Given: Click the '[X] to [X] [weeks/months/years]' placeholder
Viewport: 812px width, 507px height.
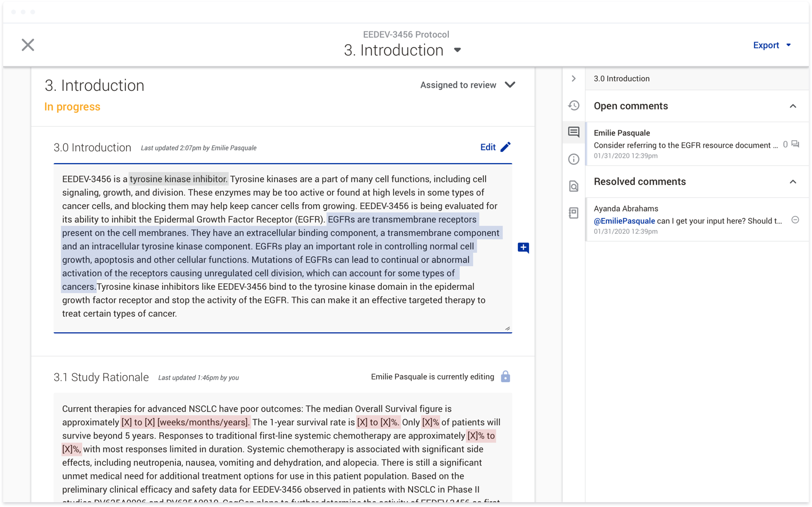Looking at the screenshot, I should 185,422.
